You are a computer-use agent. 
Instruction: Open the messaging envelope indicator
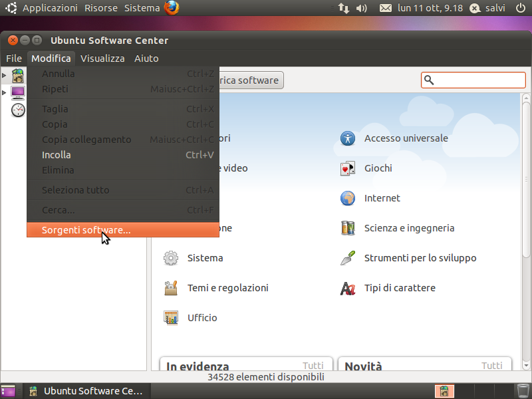[x=386, y=8]
